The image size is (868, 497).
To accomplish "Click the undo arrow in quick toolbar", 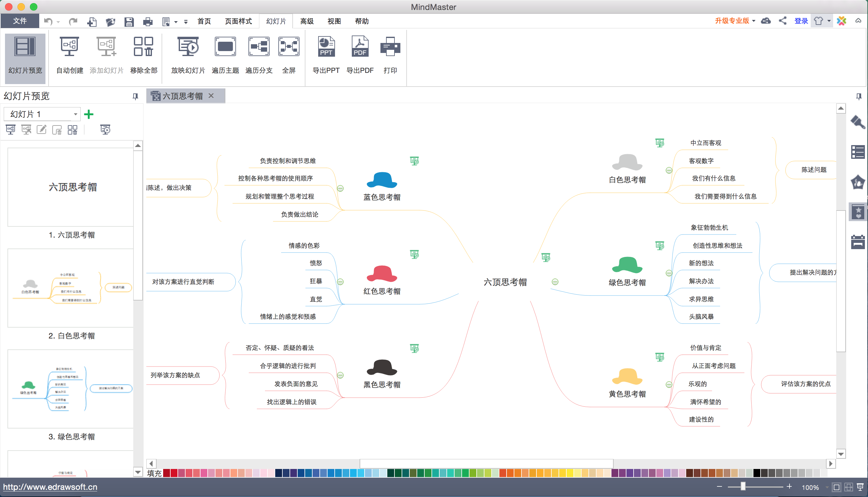I will point(49,21).
